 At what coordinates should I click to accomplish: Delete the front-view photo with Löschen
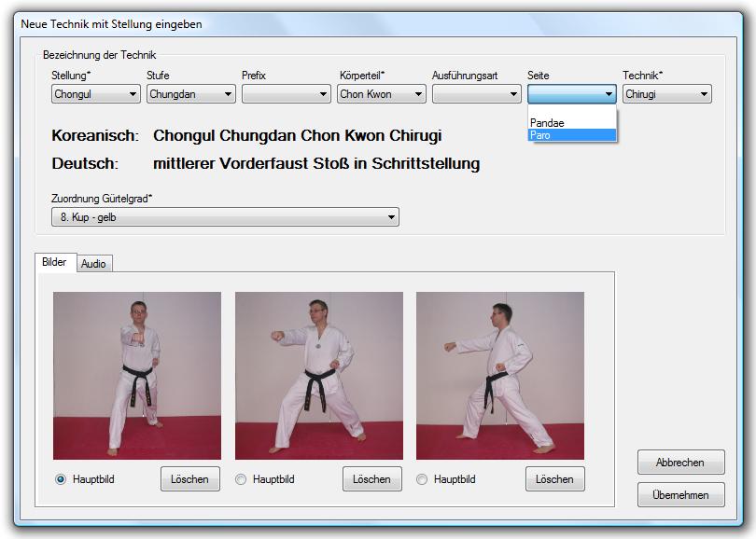click(x=190, y=478)
